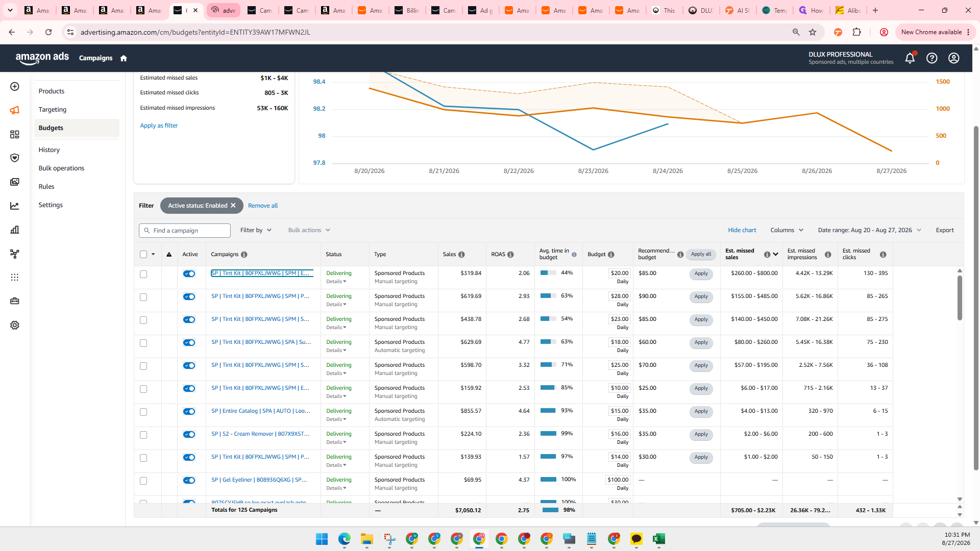980x551 pixels.
Task: Open the gear settings icon in left rail
Action: tap(15, 325)
